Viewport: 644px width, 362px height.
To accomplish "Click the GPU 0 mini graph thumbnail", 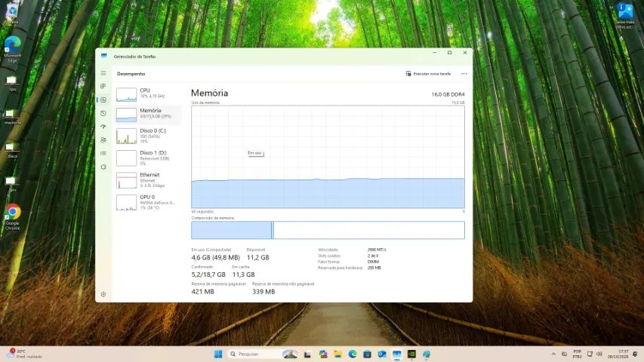I will click(x=126, y=202).
